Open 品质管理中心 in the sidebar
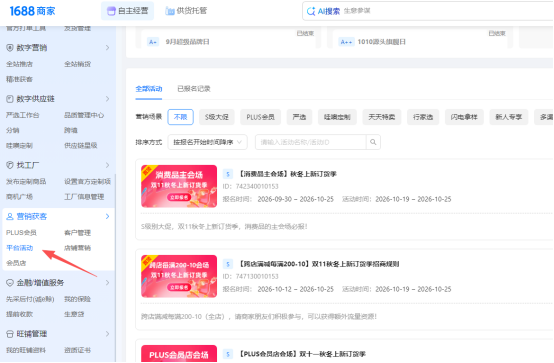The width and height of the screenshot is (554, 363). click(84, 115)
